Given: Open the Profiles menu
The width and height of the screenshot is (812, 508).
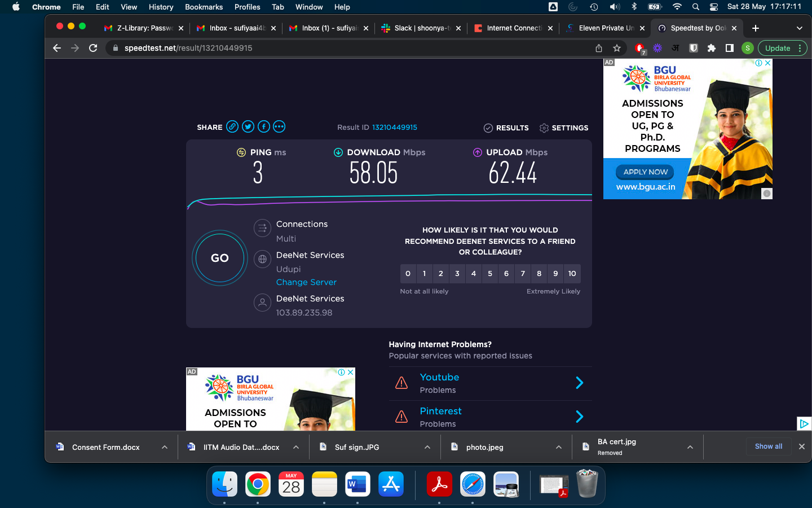Looking at the screenshot, I should 247,7.
